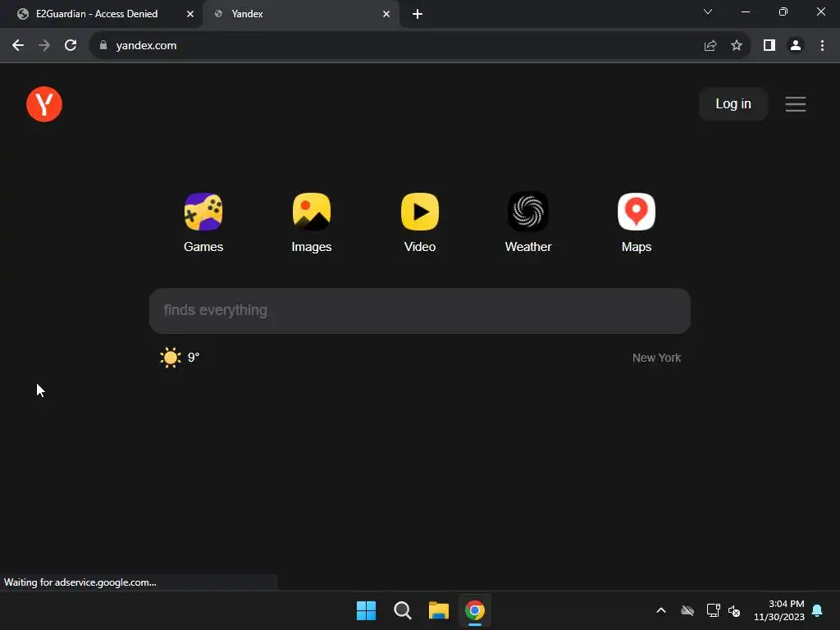This screenshot has height=630, width=840.
Task: Open the notifications bell icon
Action: click(x=818, y=610)
